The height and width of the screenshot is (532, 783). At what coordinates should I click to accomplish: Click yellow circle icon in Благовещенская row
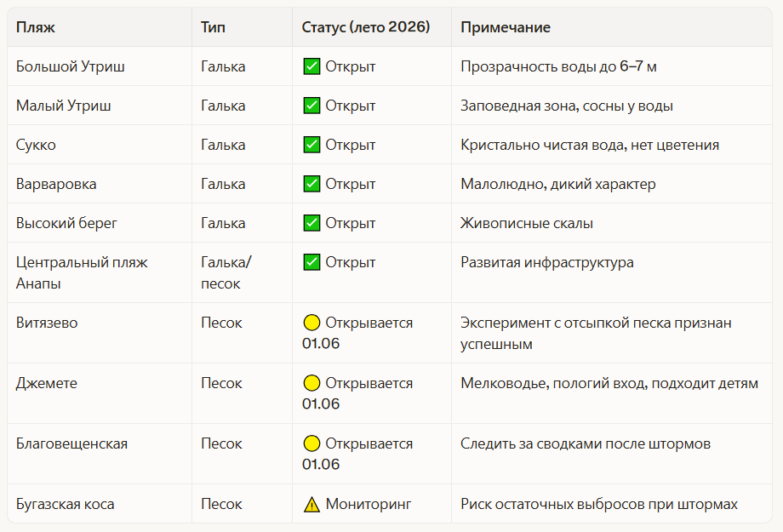click(x=311, y=443)
